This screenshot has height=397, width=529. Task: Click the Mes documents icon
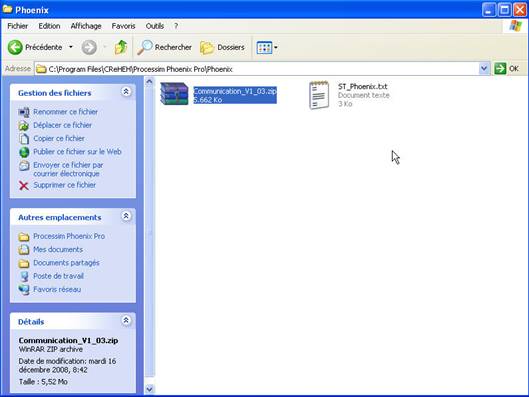[24, 250]
